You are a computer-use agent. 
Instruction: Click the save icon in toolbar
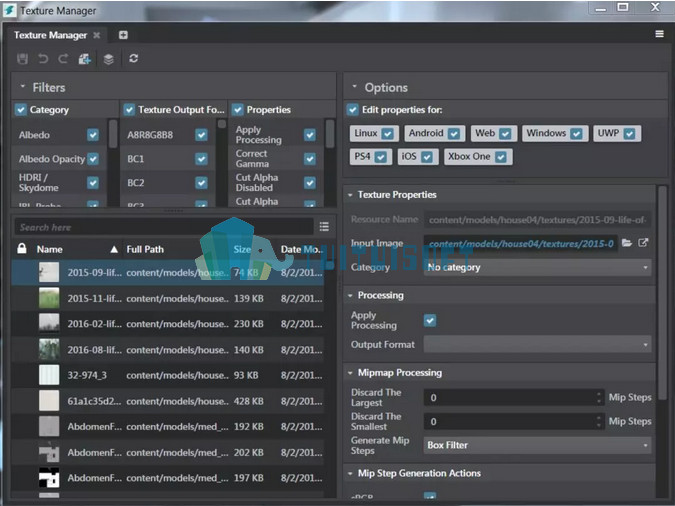click(22, 59)
